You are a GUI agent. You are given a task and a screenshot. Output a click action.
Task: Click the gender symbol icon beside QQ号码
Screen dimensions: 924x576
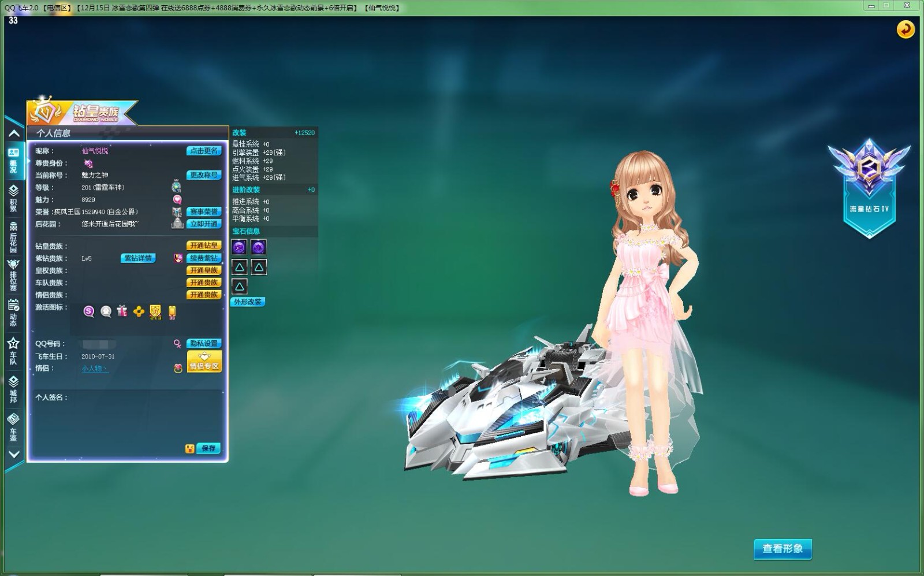[x=178, y=343]
